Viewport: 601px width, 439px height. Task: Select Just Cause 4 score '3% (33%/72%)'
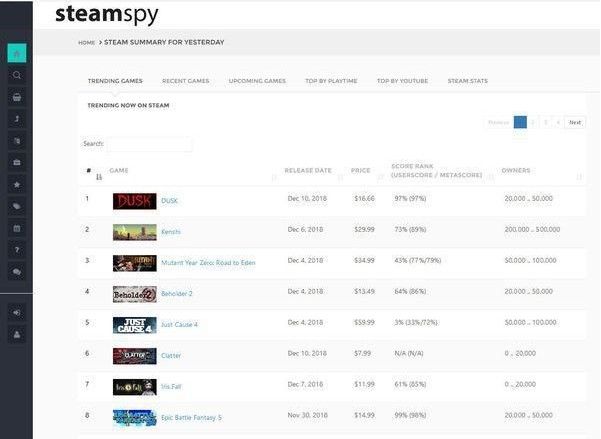point(416,322)
